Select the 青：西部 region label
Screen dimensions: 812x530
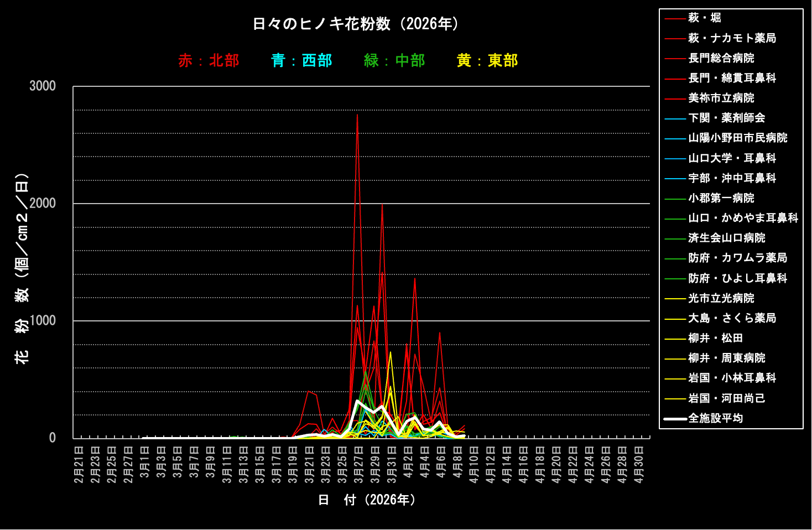tap(301, 61)
